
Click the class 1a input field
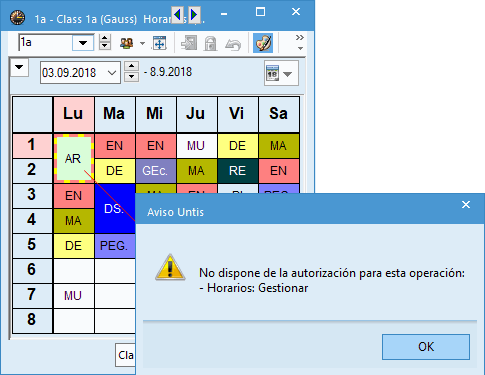click(x=45, y=43)
